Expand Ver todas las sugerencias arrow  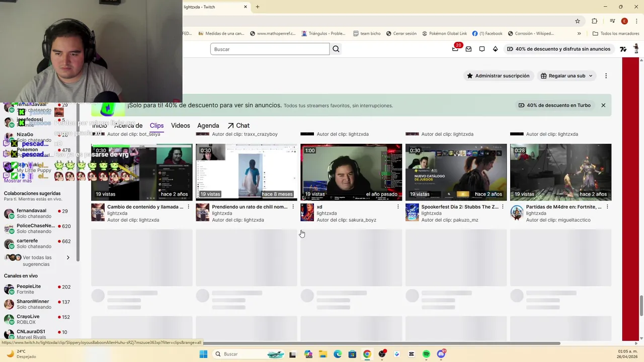click(68, 257)
